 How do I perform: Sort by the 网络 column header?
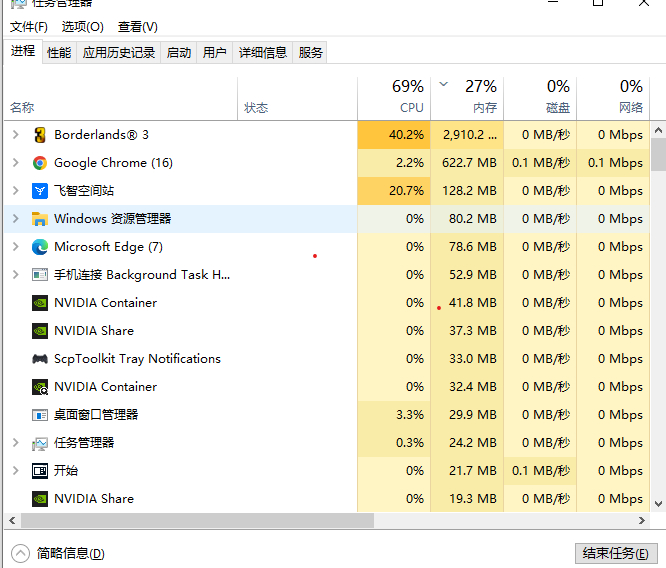click(x=613, y=99)
